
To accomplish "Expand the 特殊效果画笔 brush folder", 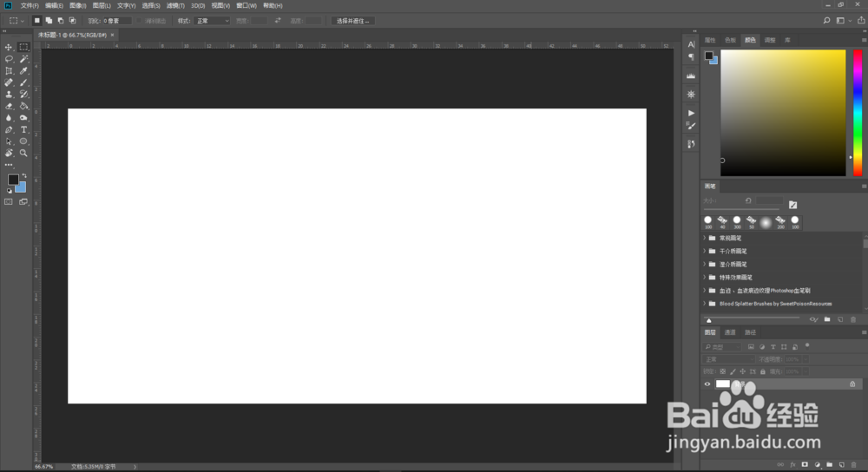I will click(x=705, y=278).
